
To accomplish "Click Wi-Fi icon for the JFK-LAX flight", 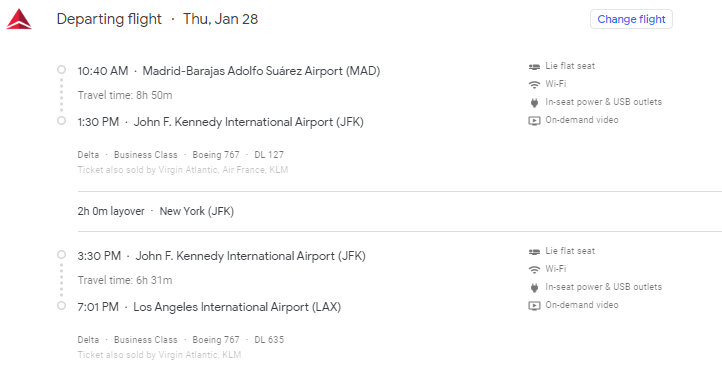I will 534,269.
